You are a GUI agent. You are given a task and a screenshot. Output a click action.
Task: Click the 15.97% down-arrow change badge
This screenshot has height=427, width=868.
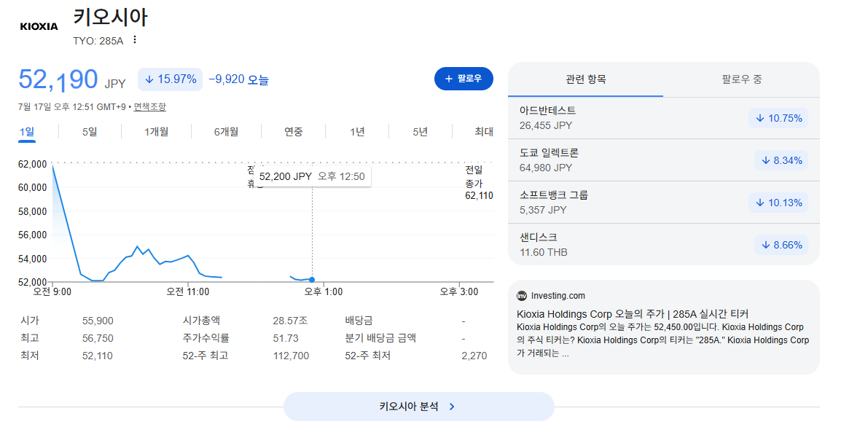click(x=171, y=79)
